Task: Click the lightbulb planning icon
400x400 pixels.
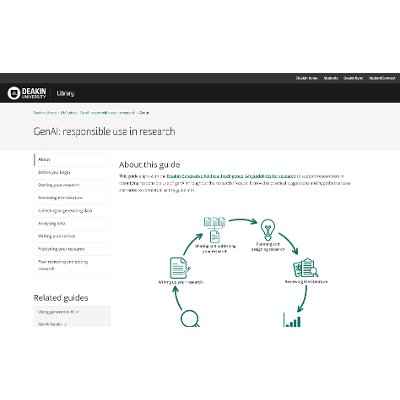Action: tap(268, 230)
